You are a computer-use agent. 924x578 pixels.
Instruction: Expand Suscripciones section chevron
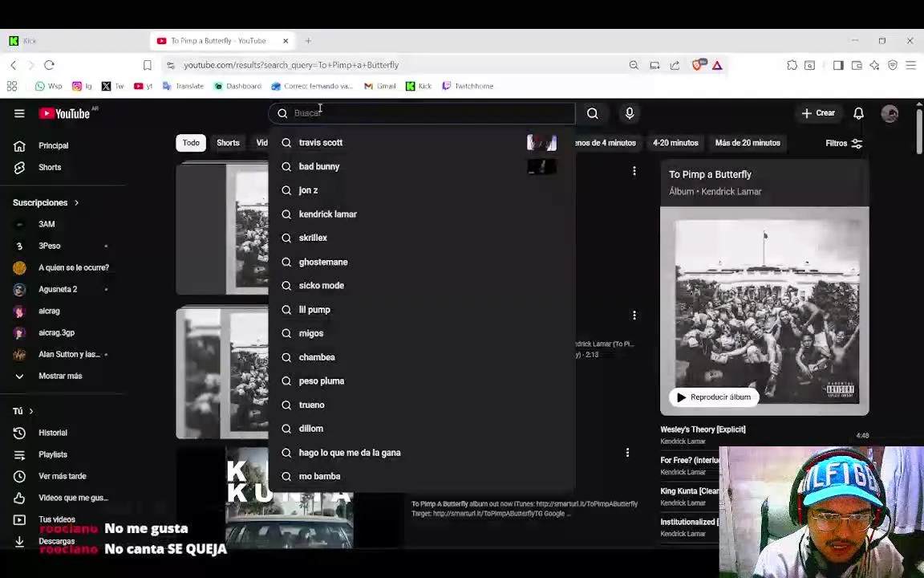click(77, 203)
